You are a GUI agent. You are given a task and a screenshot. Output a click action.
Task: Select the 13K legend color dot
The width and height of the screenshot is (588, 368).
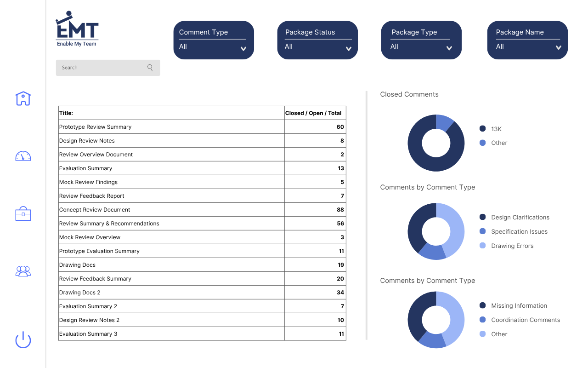(x=482, y=129)
